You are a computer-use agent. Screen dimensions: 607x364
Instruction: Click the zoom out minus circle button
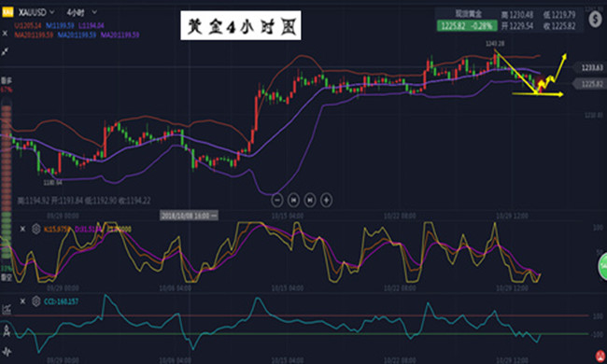(x=277, y=200)
